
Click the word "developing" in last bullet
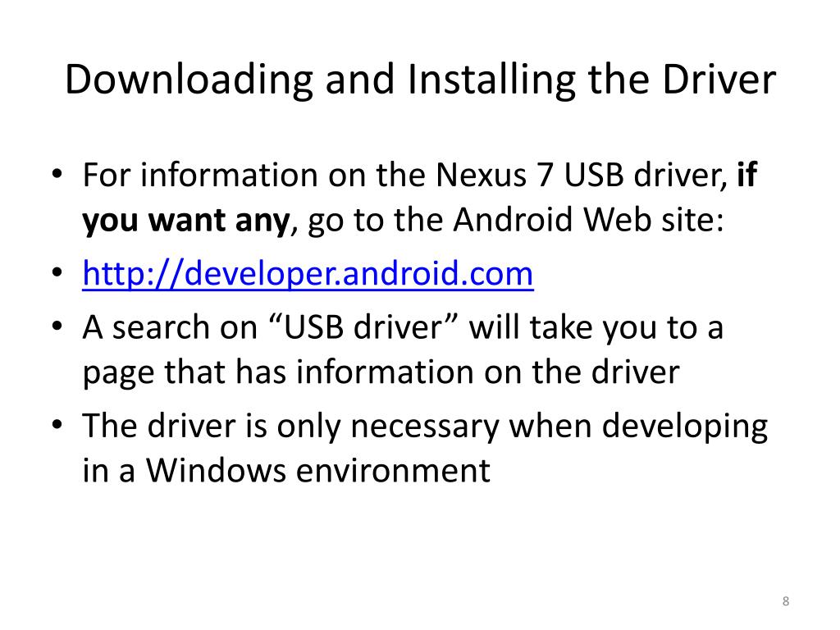685,427
